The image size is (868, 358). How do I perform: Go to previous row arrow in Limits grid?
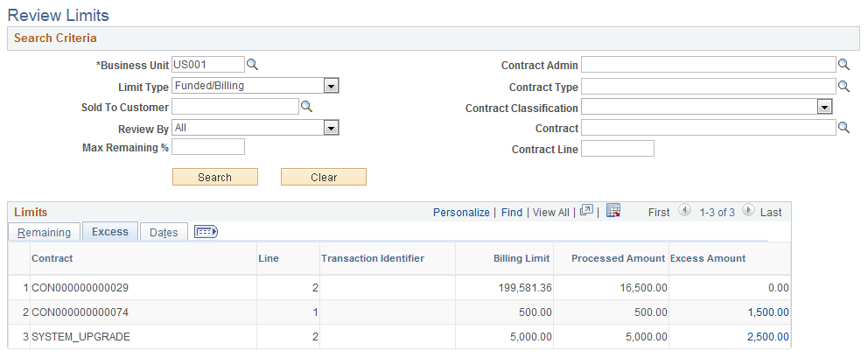pos(685,211)
